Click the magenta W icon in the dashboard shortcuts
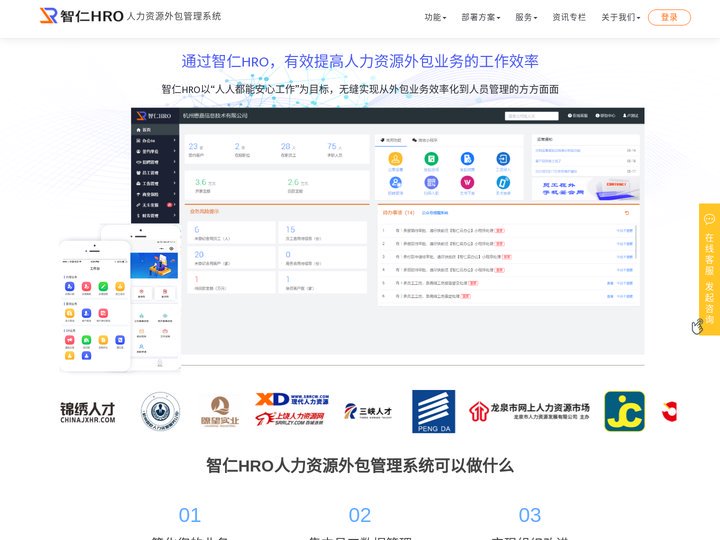The image size is (720, 540). (467, 183)
